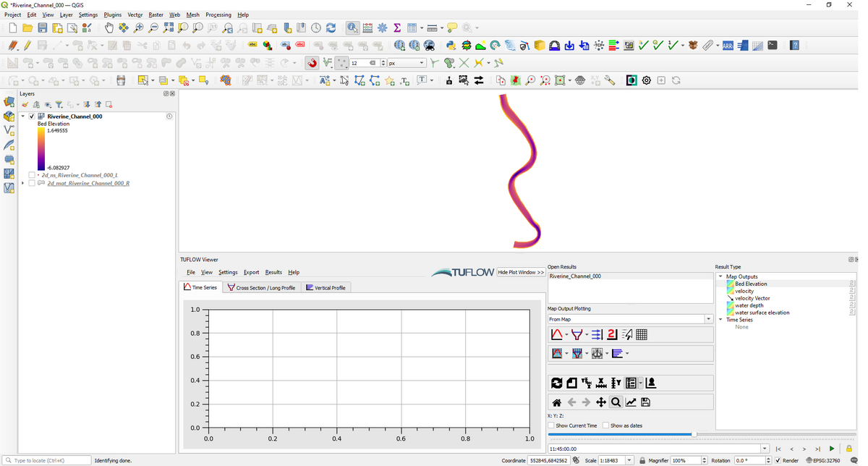Click the Identify Features tool

tap(352, 27)
